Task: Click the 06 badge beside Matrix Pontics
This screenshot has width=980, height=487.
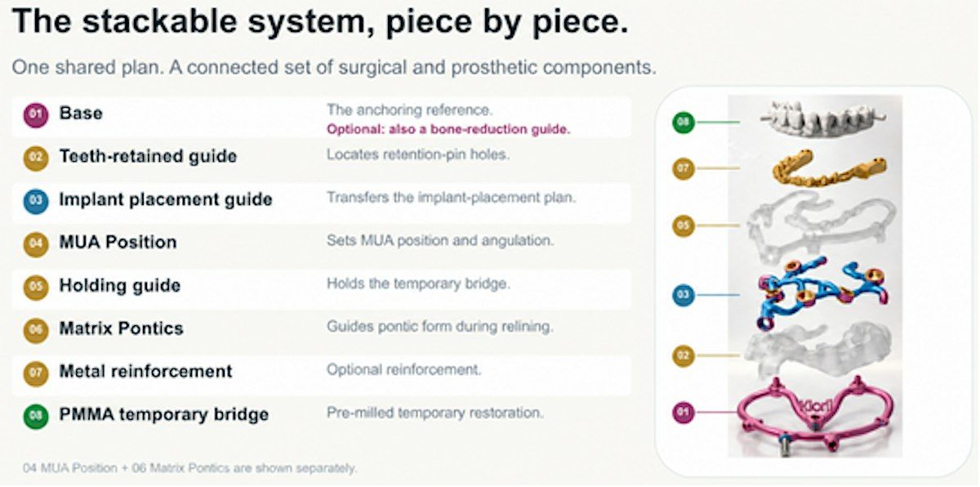Action: (35, 328)
